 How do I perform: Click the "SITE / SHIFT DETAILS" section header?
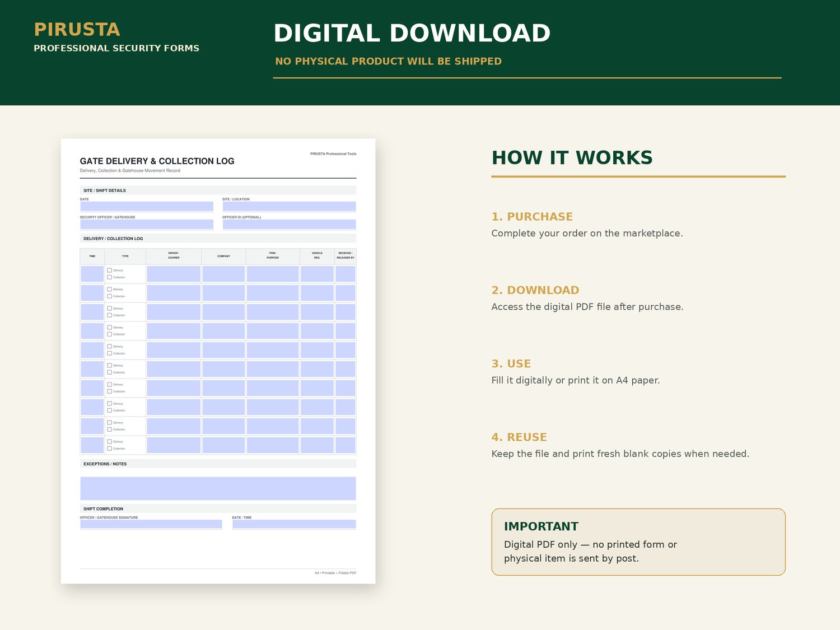[105, 190]
